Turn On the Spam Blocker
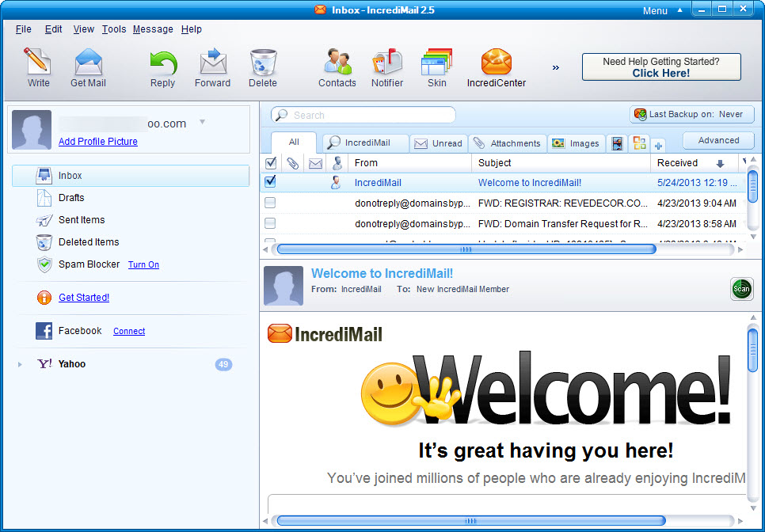This screenshot has width=765, height=532. click(x=143, y=264)
